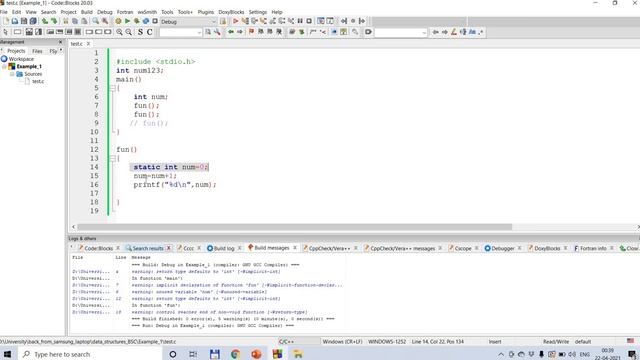Viewport: 640px width, 360px height.
Task: Open the Build menu
Action: (87, 12)
